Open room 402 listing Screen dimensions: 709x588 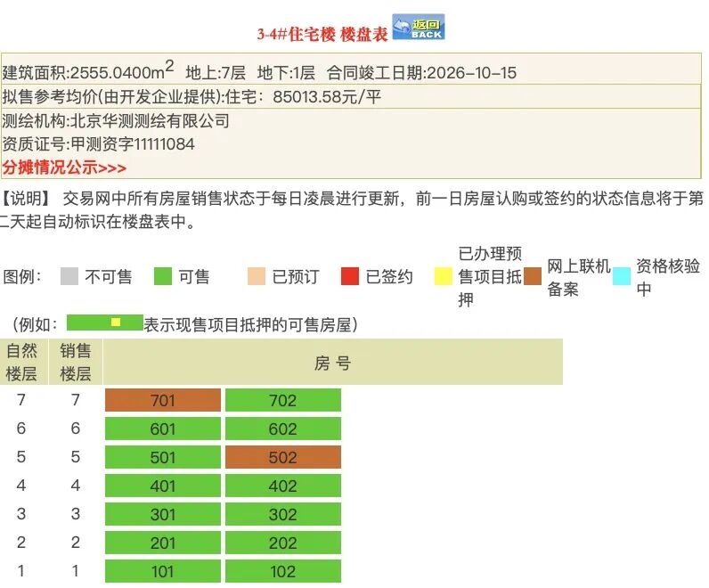[283, 486]
